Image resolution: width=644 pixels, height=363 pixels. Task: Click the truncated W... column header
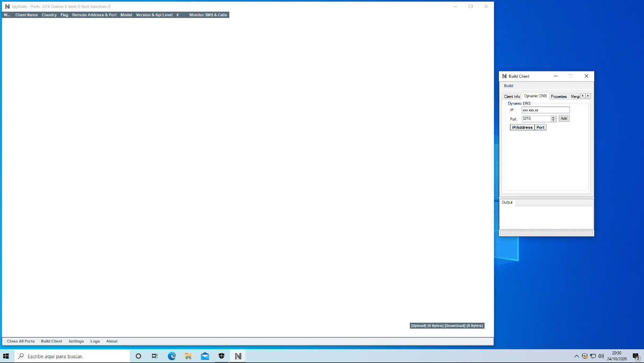coord(7,15)
